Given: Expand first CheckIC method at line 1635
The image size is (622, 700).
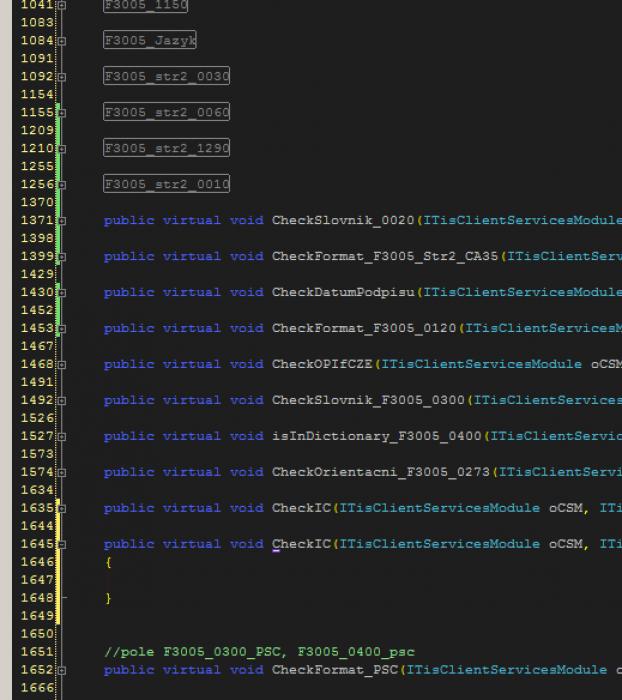Looking at the screenshot, I should coord(62,508).
